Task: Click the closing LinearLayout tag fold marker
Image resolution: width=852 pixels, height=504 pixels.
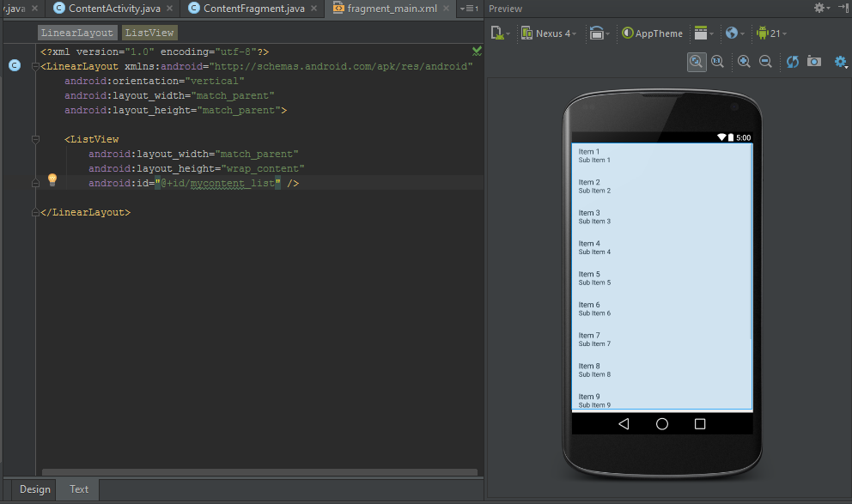Action: click(35, 212)
